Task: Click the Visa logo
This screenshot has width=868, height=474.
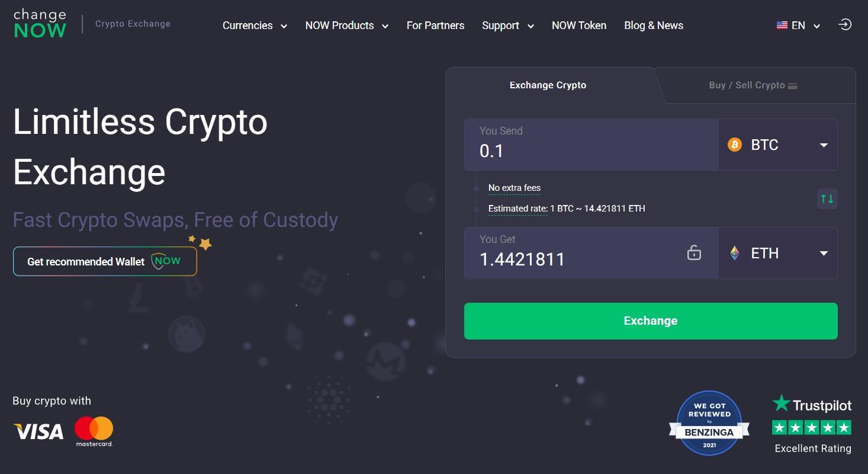Action: tap(38, 431)
